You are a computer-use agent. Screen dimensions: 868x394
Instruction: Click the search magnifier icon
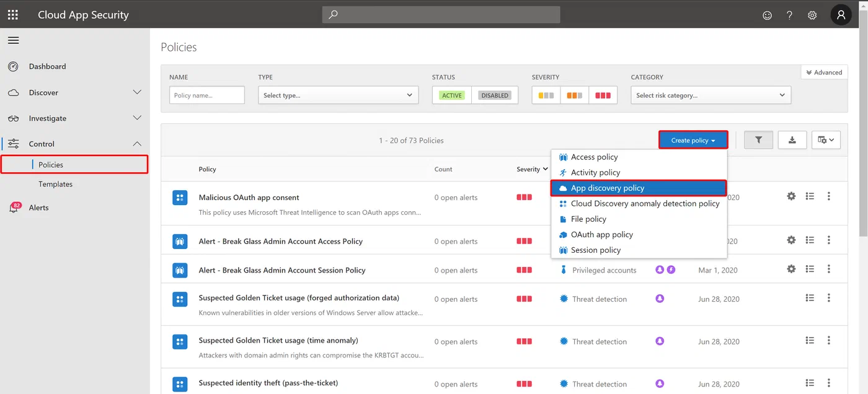[333, 14]
